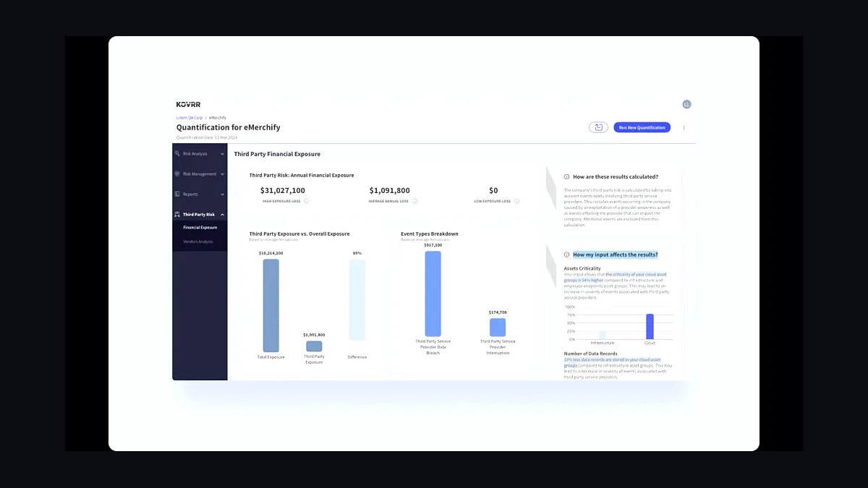This screenshot has width=868, height=488.
Task: Click the Cloud bar in criticality chart
Action: 650,327
